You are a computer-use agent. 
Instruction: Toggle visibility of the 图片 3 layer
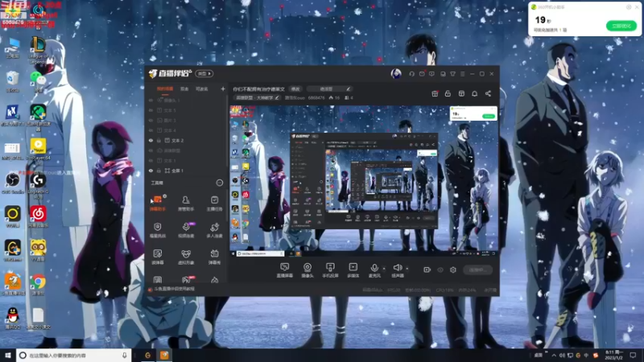tap(151, 120)
